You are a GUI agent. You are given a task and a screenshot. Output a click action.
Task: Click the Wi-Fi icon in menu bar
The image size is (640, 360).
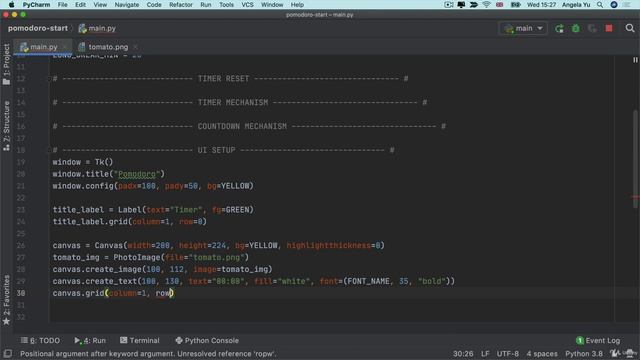click(487, 5)
